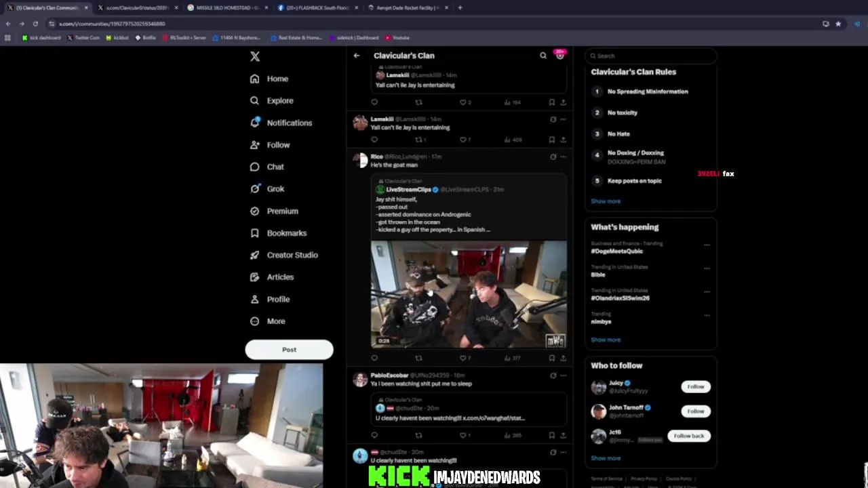
Task: Open Creator Studio
Action: (x=283, y=255)
